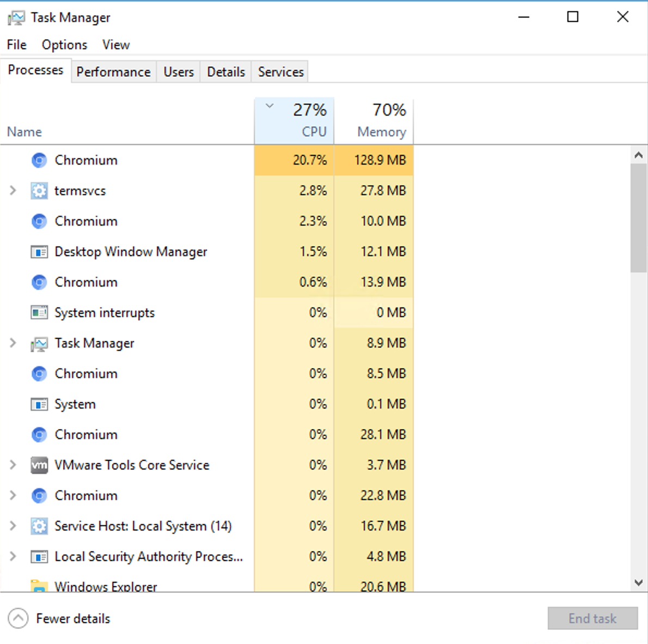Select the System interrupts name text
648x644 pixels.
tap(105, 313)
